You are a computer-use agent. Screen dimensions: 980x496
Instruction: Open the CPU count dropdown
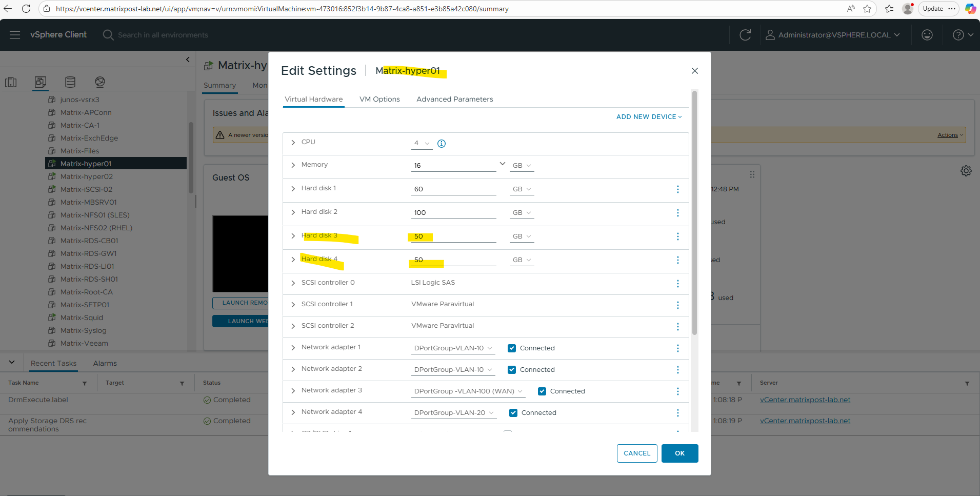click(x=422, y=144)
